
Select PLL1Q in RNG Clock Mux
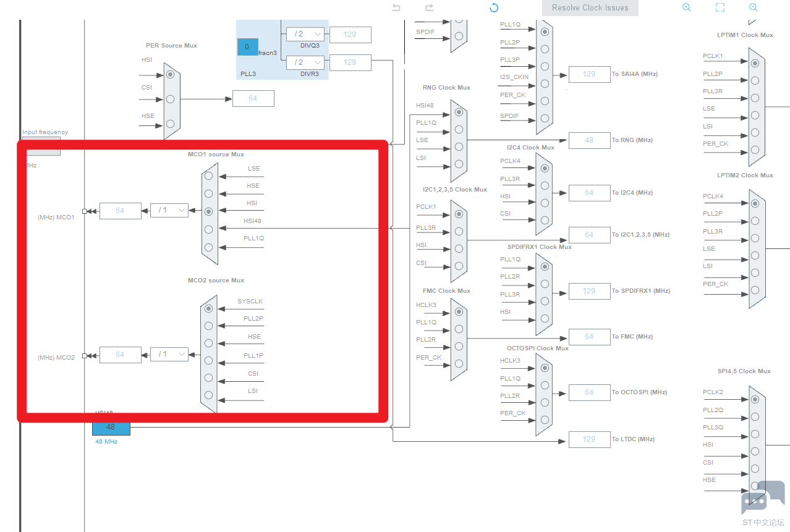tap(459, 129)
